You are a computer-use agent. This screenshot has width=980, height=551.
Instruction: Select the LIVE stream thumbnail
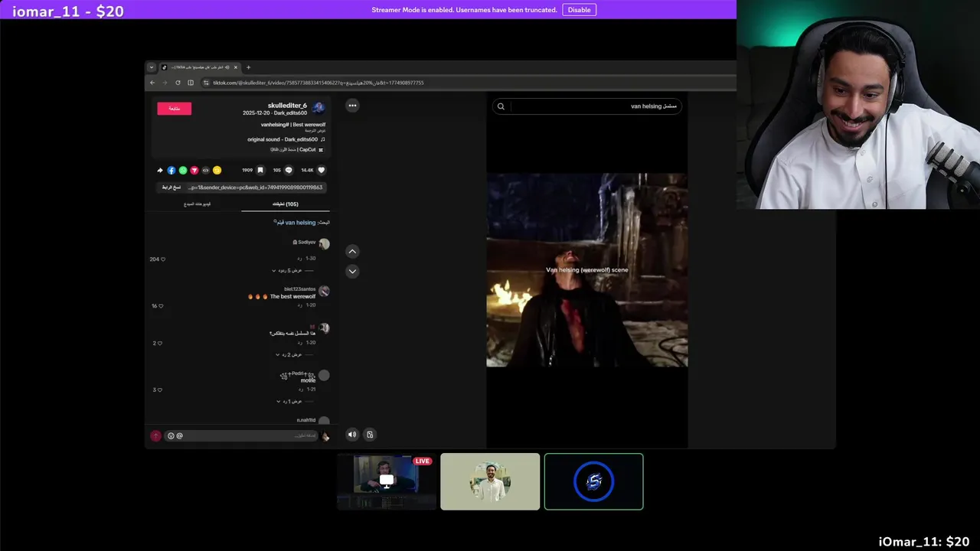coord(387,481)
